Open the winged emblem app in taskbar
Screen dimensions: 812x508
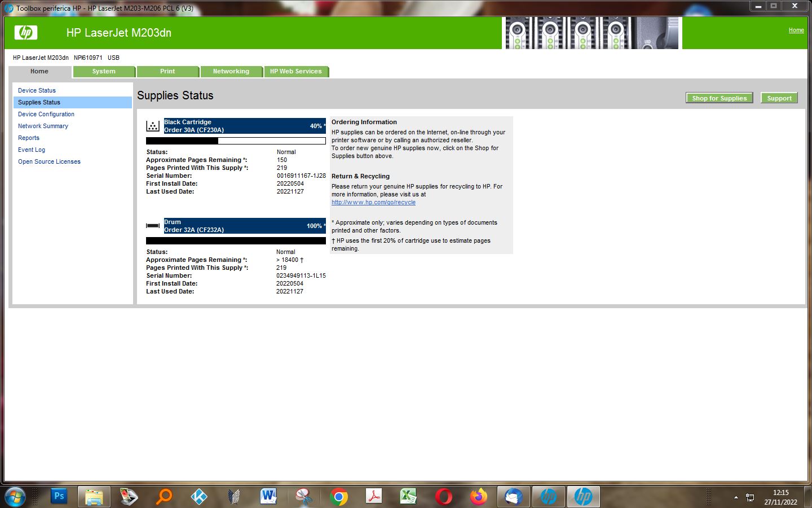pos(234,497)
